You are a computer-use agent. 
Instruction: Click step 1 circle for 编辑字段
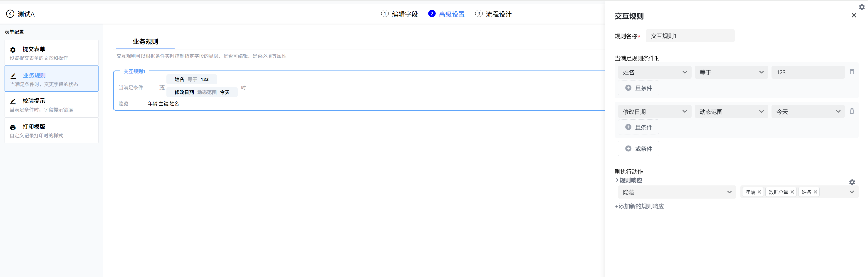384,14
